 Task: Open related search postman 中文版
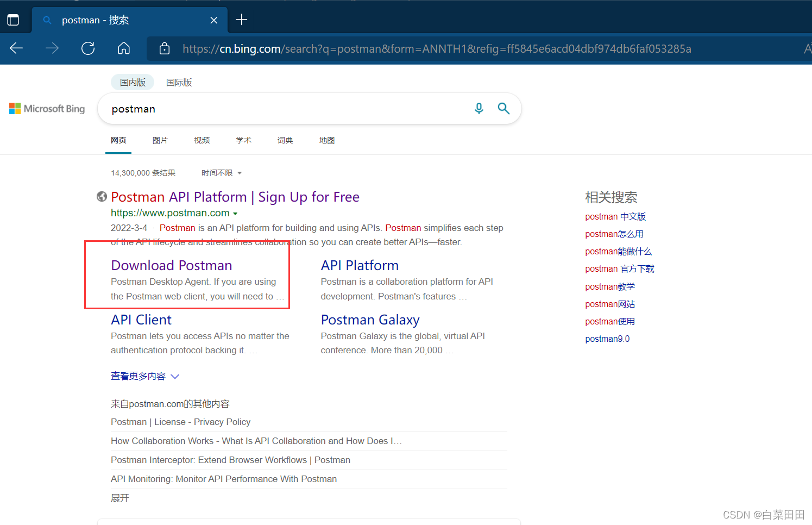point(615,216)
